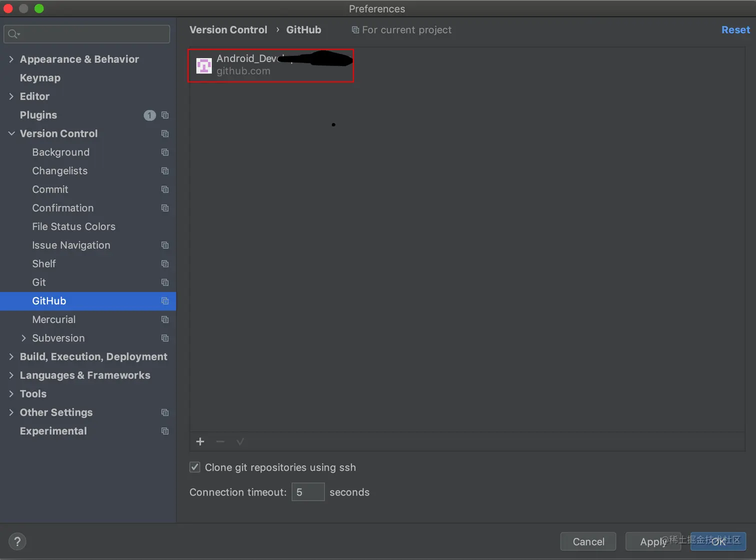Expand Build, Execution, Deployment section
The width and height of the screenshot is (756, 560).
point(11,356)
